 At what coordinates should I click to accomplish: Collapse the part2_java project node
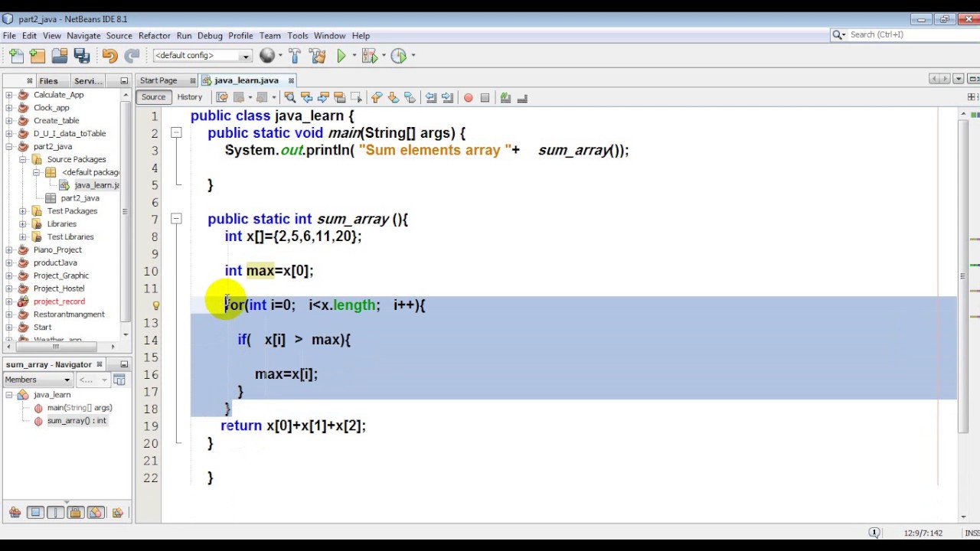point(9,146)
